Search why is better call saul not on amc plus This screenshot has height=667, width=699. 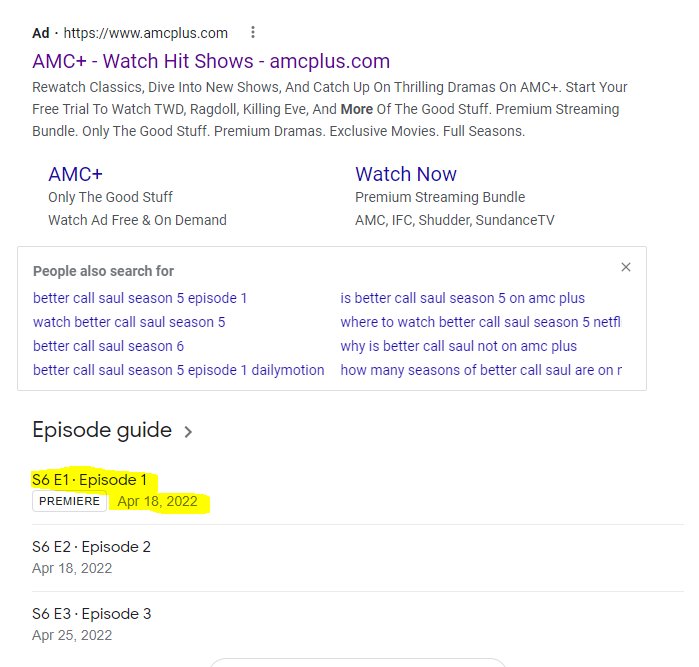tap(458, 346)
